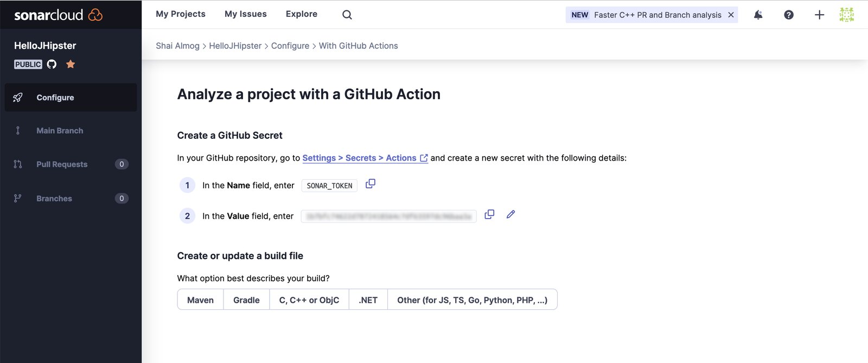This screenshot has height=363, width=868.
Task: Open My Issues menu
Action: click(x=246, y=14)
